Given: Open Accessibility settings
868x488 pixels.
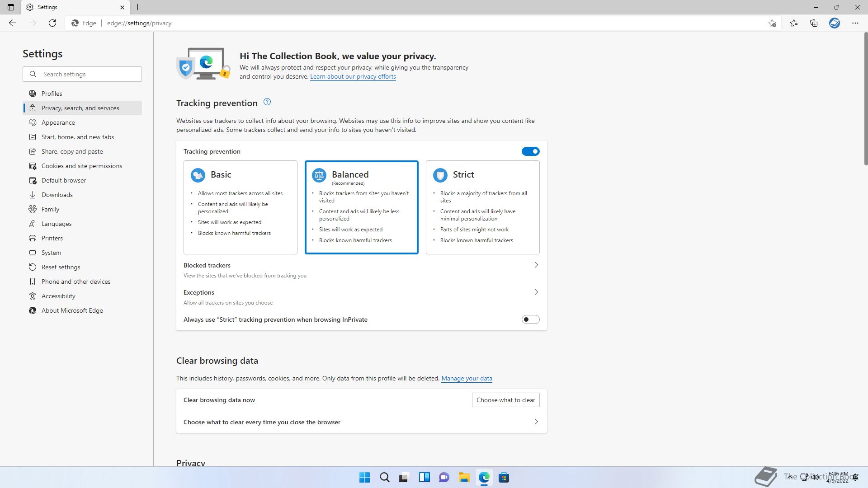Looking at the screenshot, I should pyautogui.click(x=82, y=296).
